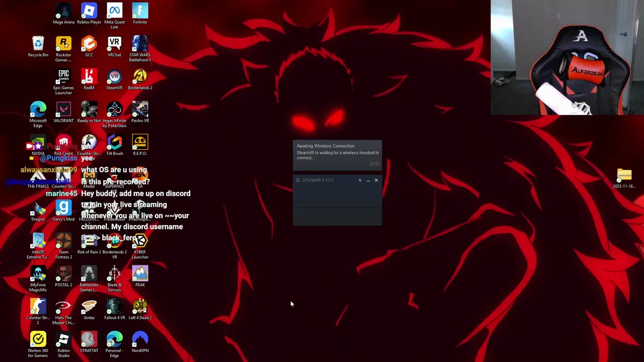Select the NordVPN desktop icon
Screen dimensions: 644x362
point(140,342)
